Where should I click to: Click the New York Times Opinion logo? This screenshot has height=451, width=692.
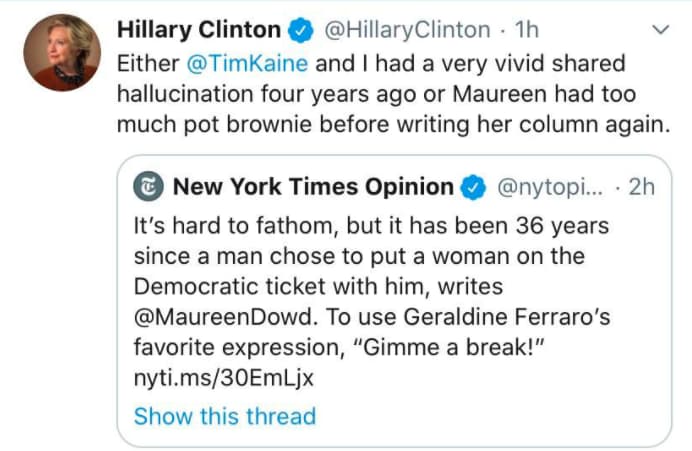click(149, 187)
